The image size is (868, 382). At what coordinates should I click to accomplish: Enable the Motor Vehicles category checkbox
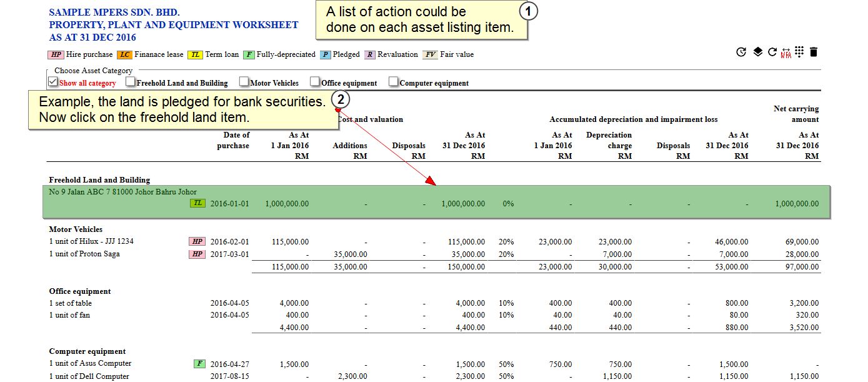click(x=244, y=82)
